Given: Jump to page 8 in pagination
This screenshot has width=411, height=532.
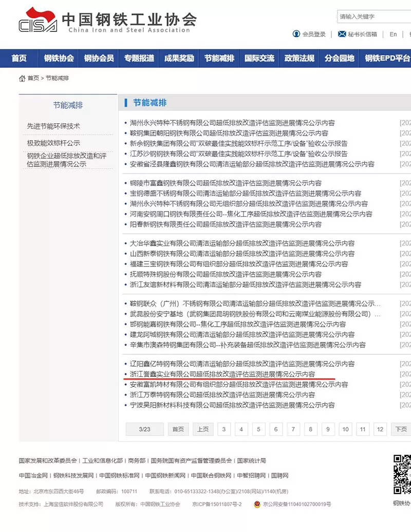Looking at the screenshot, I should tap(310, 429).
